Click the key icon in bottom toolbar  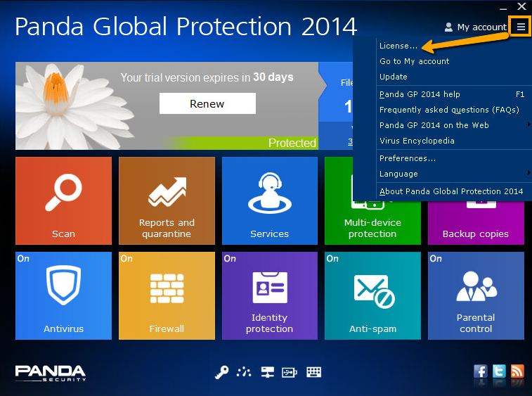221,372
